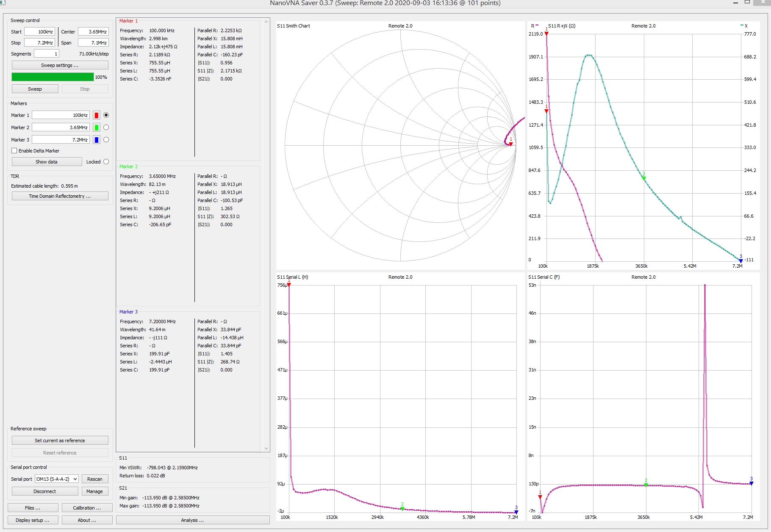Viewport: 771px width, 532px height.
Task: Open Marker 3 blue color swatch
Action: click(97, 140)
